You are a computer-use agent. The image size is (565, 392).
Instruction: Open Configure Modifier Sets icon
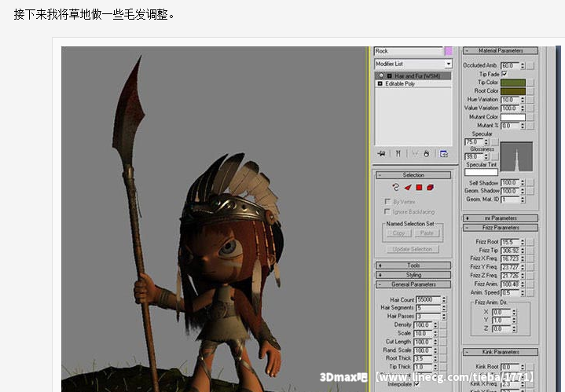point(444,154)
